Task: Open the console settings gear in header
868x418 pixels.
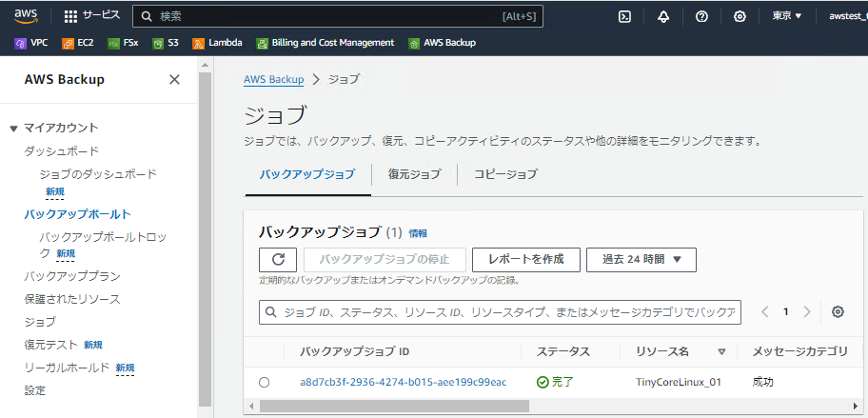Action: tap(740, 16)
